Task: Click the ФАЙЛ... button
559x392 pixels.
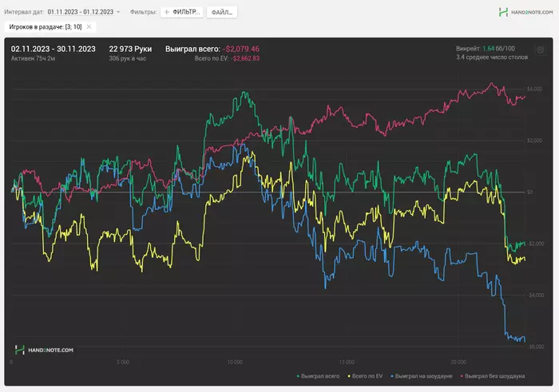Action: pos(221,13)
